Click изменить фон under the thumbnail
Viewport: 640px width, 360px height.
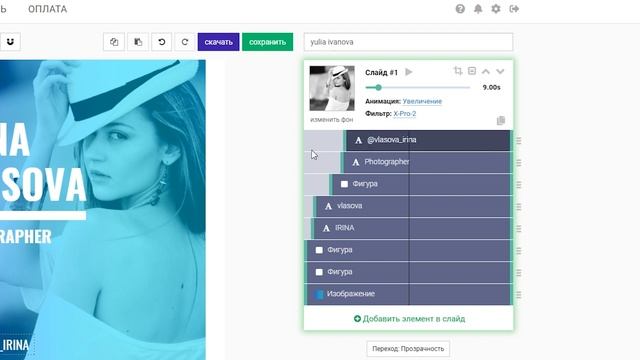332,120
